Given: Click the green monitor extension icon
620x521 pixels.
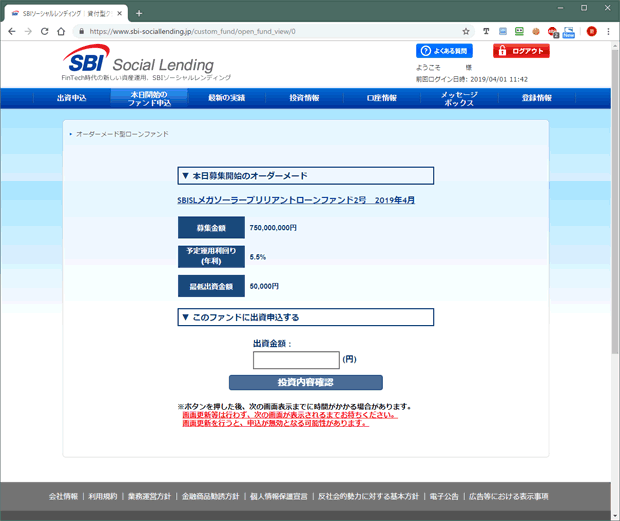Looking at the screenshot, I should coord(519,31).
